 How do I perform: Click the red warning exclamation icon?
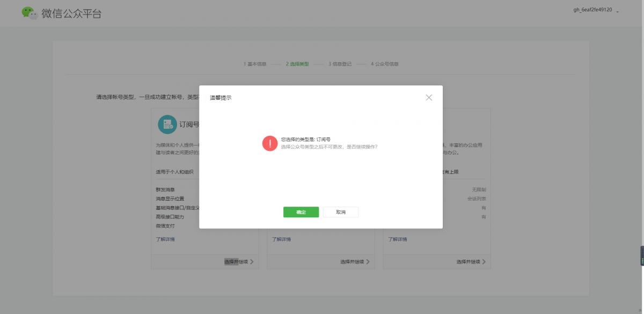pyautogui.click(x=269, y=143)
